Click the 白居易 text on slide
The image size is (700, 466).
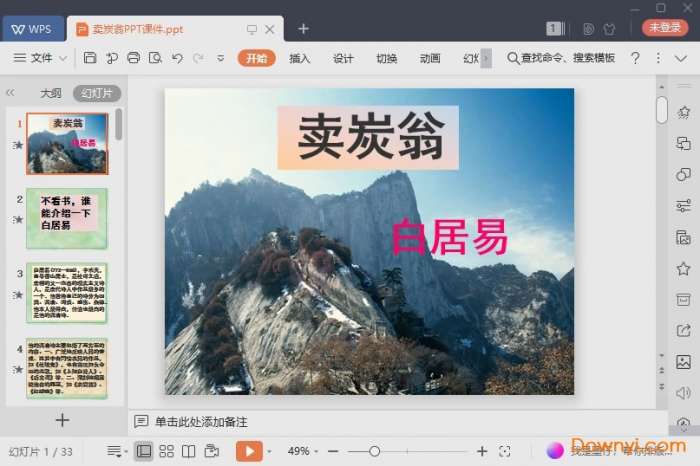tap(450, 237)
